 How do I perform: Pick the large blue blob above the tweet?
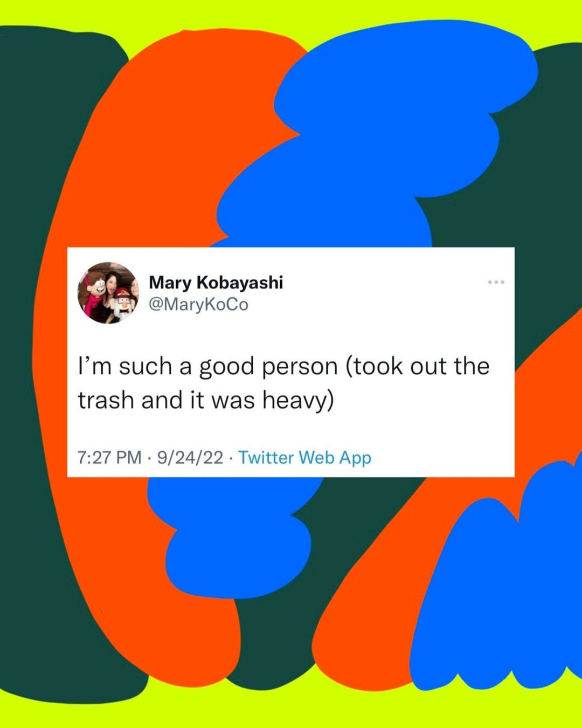tap(377, 135)
